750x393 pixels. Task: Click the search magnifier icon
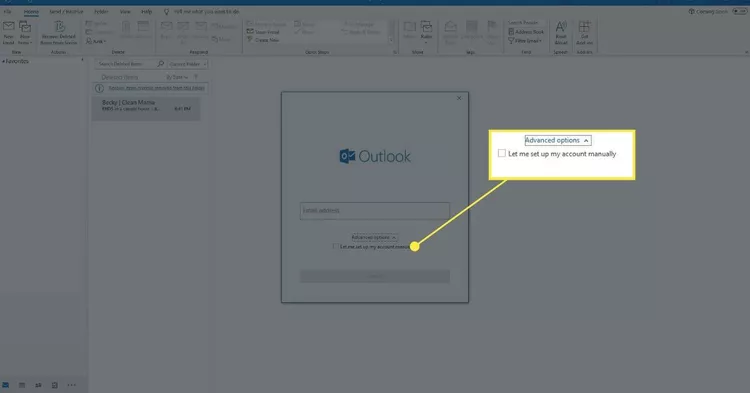pos(161,64)
